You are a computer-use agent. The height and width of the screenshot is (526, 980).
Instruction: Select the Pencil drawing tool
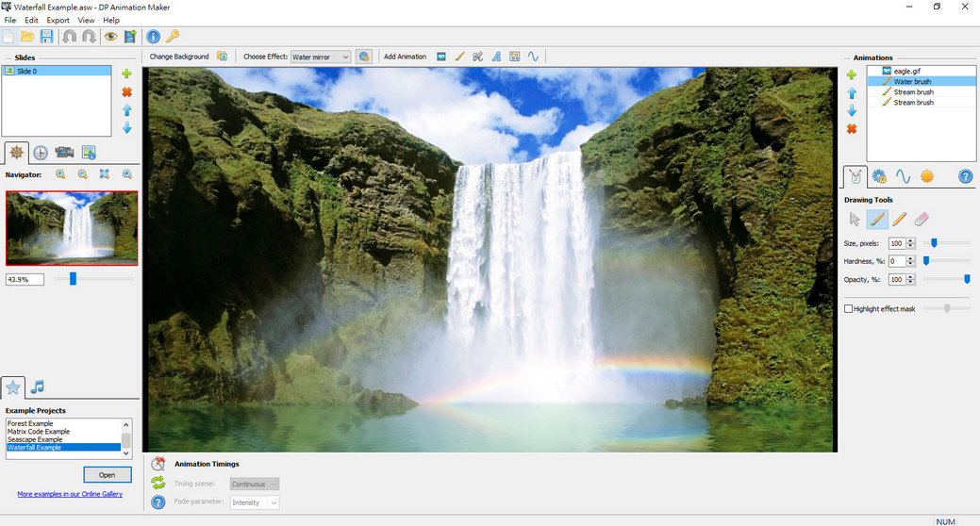click(x=900, y=220)
